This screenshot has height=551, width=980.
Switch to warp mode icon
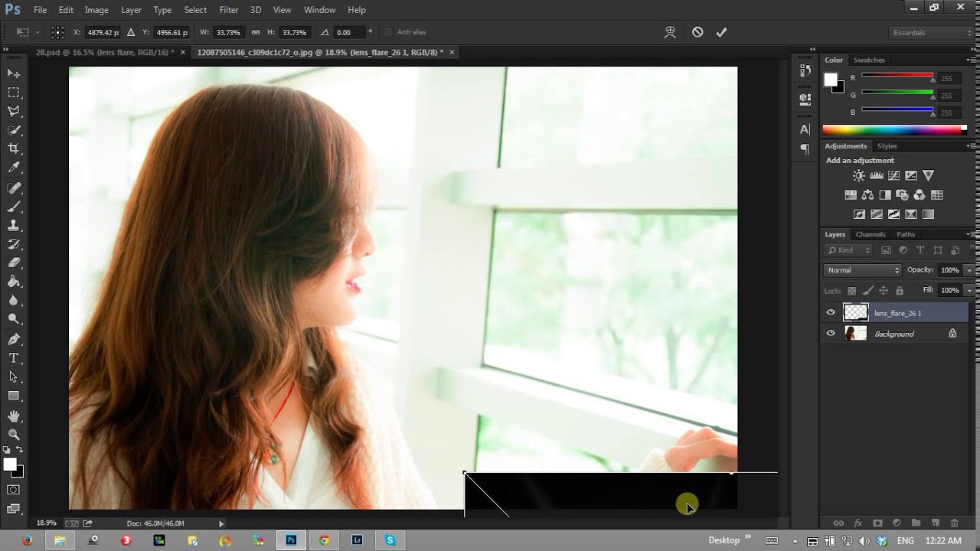click(x=670, y=32)
